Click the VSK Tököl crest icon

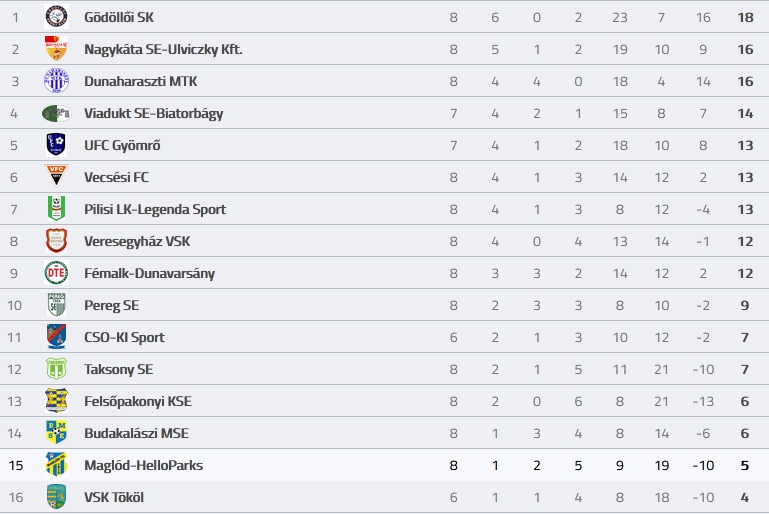click(56, 496)
